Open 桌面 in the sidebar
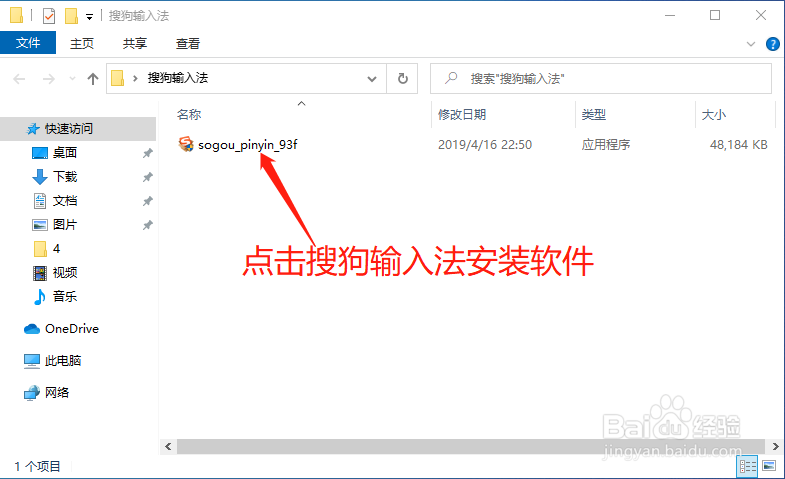This screenshot has width=785, height=479. [x=65, y=153]
